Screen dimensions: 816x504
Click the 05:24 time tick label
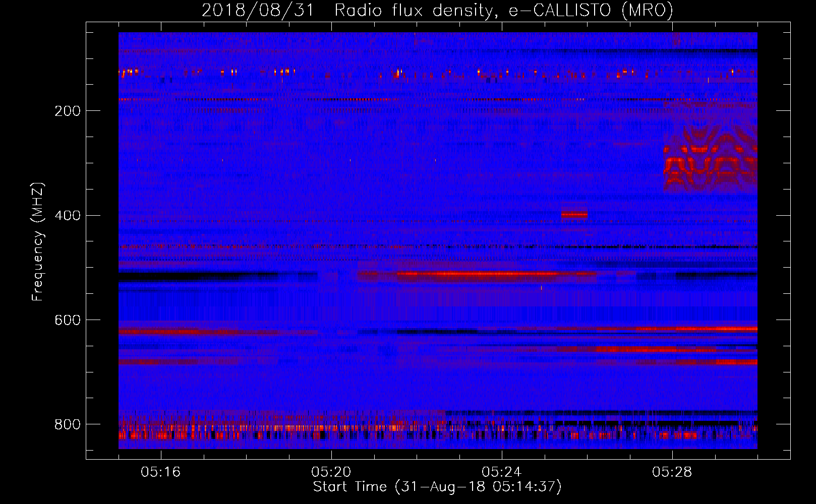pyautogui.click(x=501, y=472)
